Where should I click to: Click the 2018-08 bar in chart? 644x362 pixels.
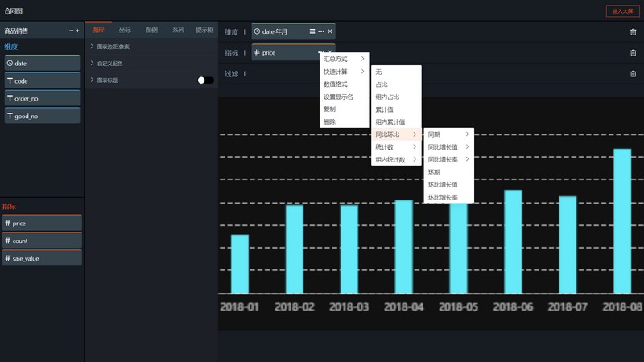pyautogui.click(x=622, y=220)
